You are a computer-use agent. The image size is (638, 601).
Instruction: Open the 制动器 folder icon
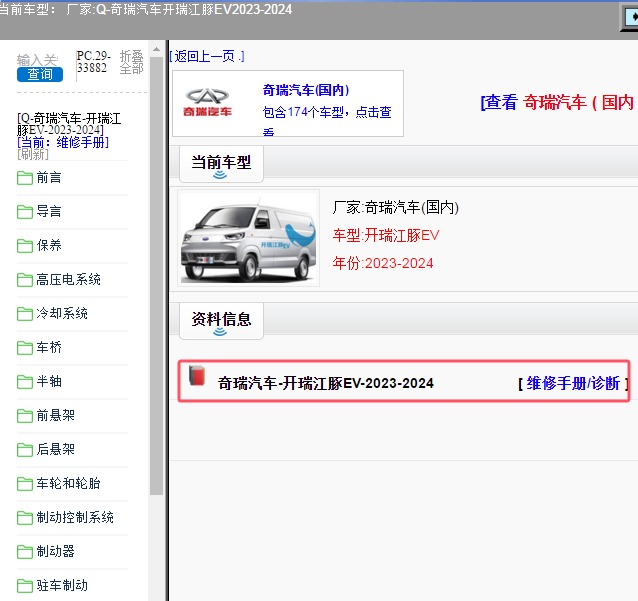[x=25, y=552]
